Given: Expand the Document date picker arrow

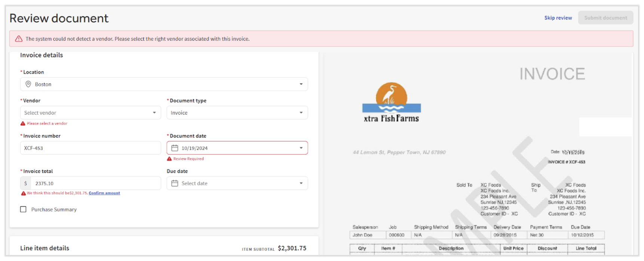Looking at the screenshot, I should (301, 148).
